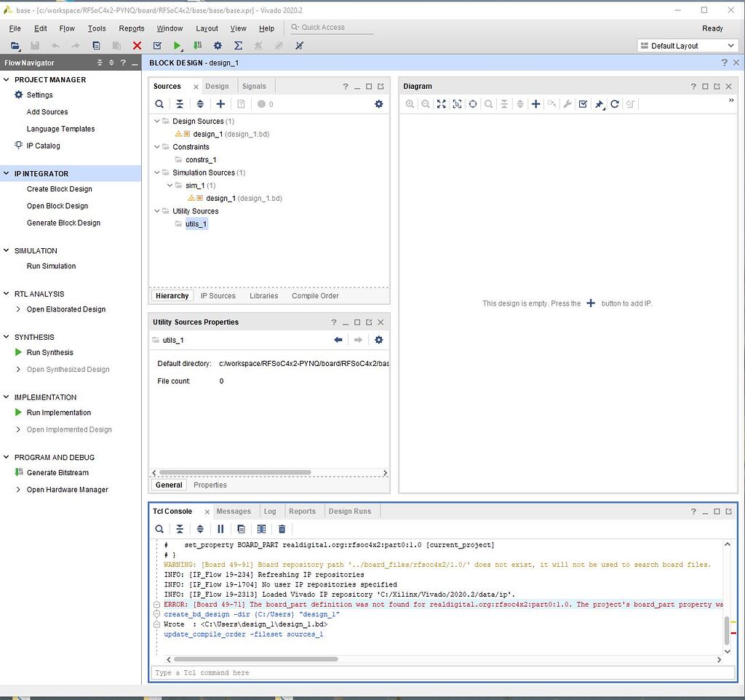Regenerate Layout with the refresh icon
Image resolution: width=745 pixels, height=700 pixels.
(613, 104)
